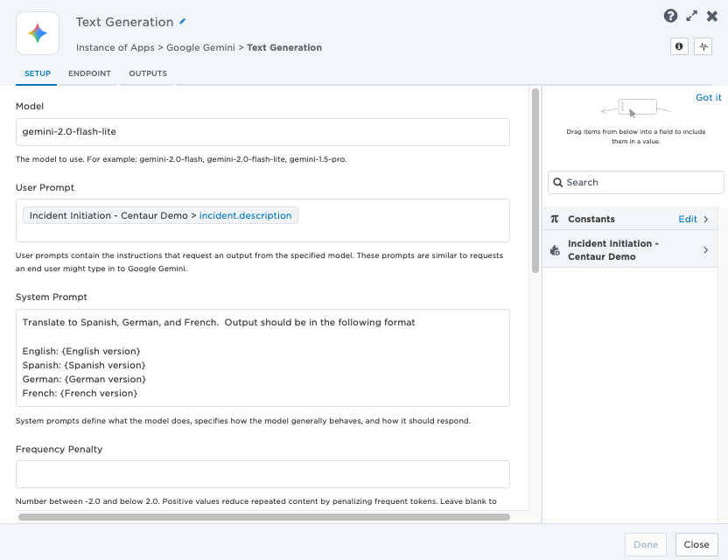Click the horizontal scrollbar at panel bottom
Viewport: 728px width, 560px height.
tap(263, 517)
